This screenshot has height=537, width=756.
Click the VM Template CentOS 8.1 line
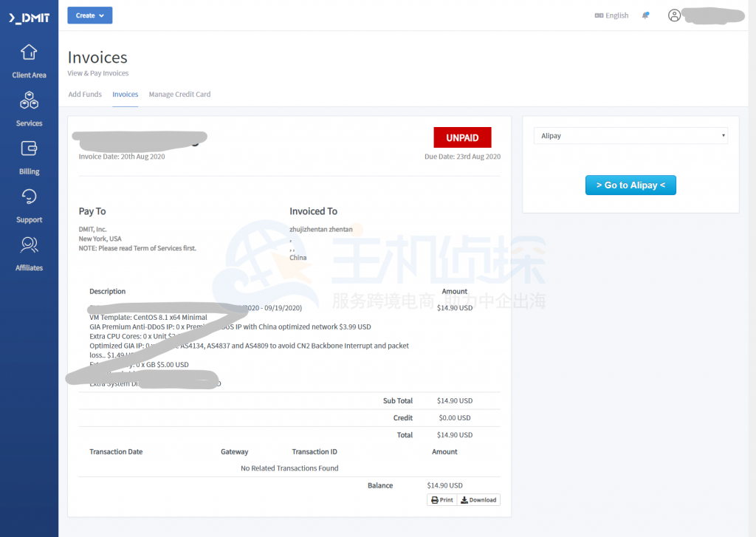click(148, 318)
